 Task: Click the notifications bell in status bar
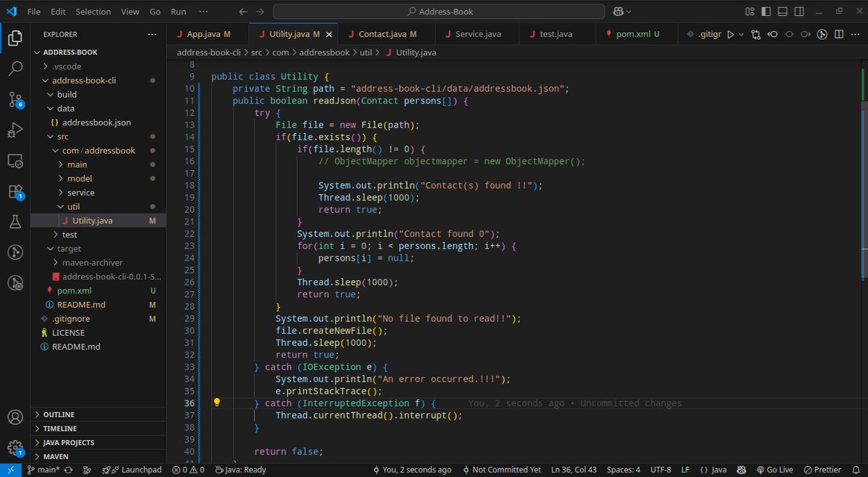(856, 470)
